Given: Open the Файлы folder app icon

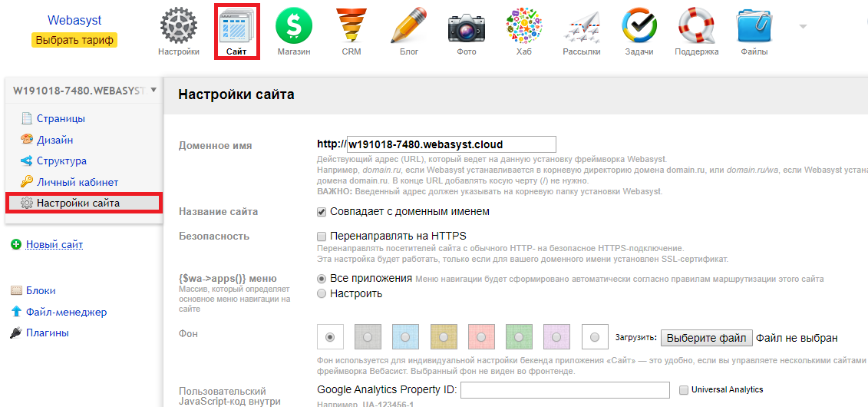Looking at the screenshot, I should (x=754, y=25).
